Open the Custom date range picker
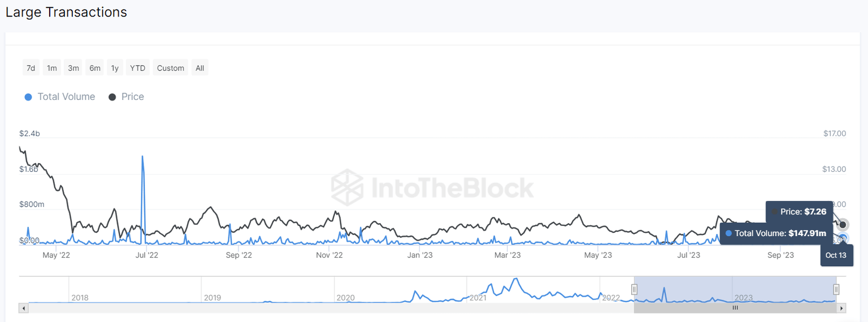 [x=171, y=68]
